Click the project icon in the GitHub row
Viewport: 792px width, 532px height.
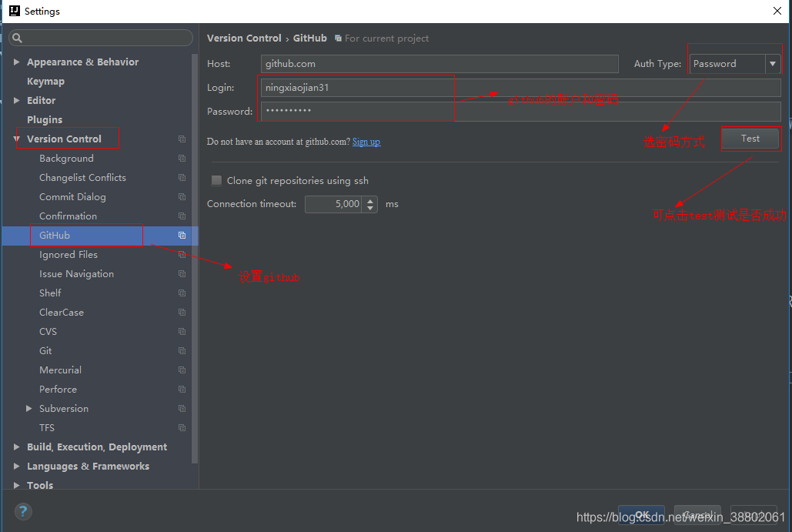182,235
